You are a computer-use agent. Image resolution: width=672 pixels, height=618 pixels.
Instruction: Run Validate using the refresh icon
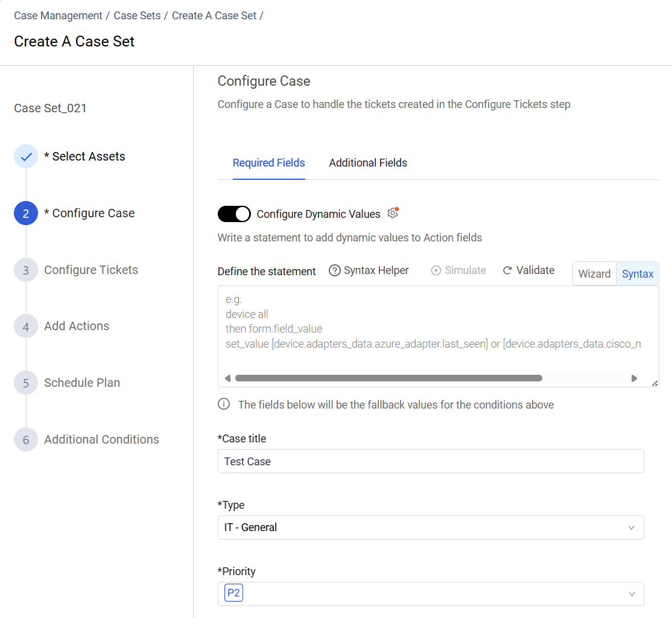tap(509, 270)
